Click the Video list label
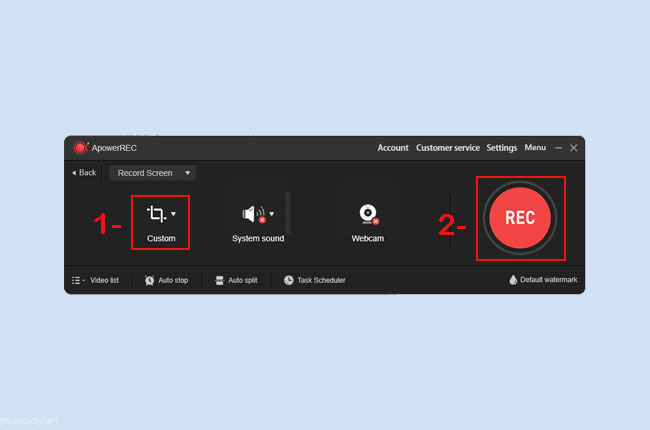 click(x=104, y=280)
